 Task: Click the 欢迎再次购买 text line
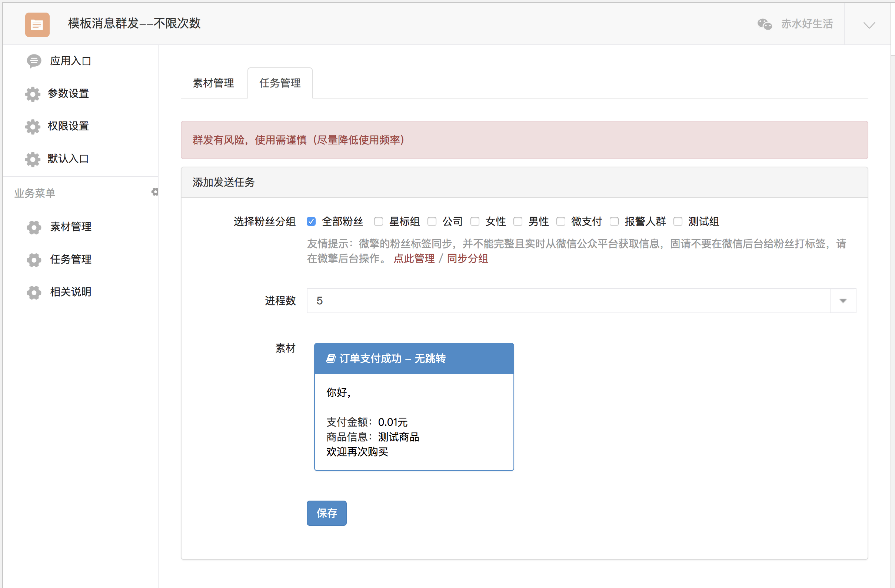357,451
